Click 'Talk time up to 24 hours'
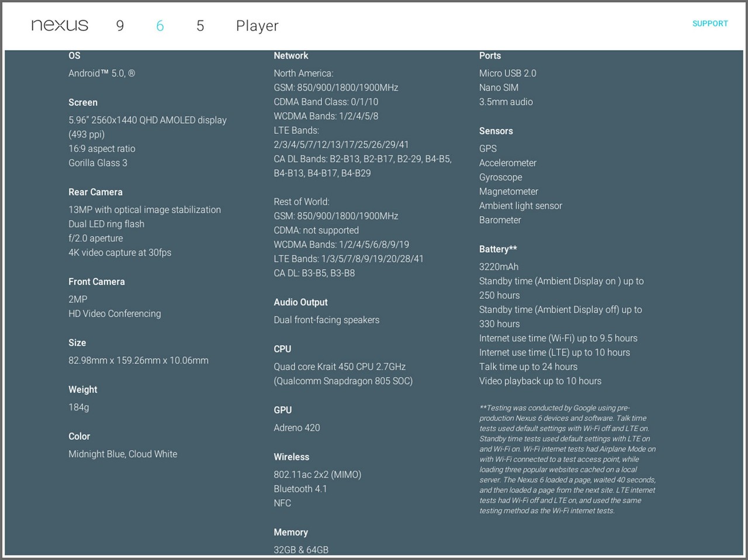This screenshot has height=560, width=748. tap(528, 367)
